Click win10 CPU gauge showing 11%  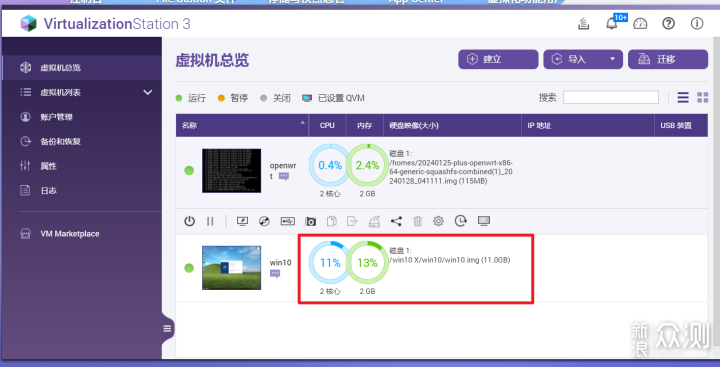330,263
